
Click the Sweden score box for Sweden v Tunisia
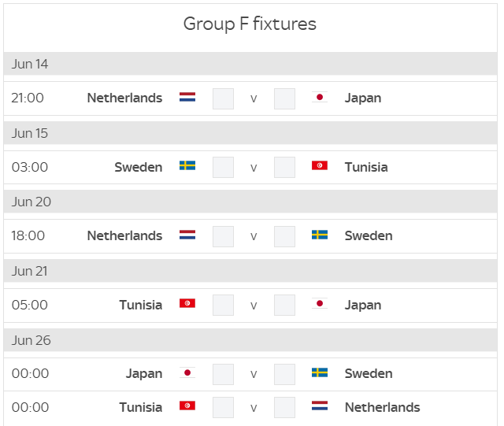click(x=223, y=167)
